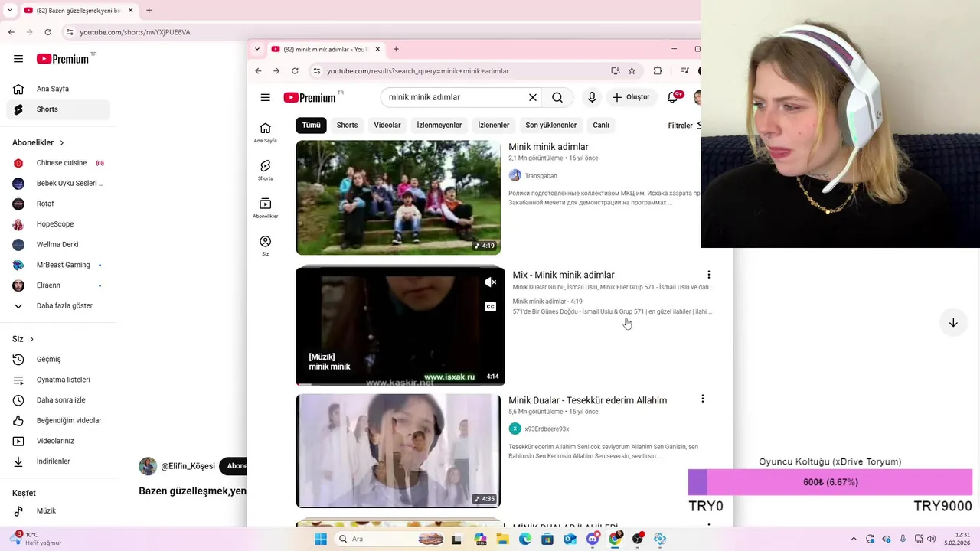Screen dimensions: 980x551
Task: Unmute the Mix video preview
Action: point(491,282)
